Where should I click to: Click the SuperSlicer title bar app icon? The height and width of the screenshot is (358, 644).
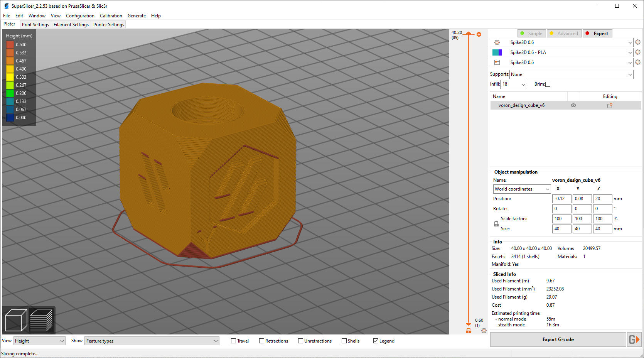(x=6, y=6)
